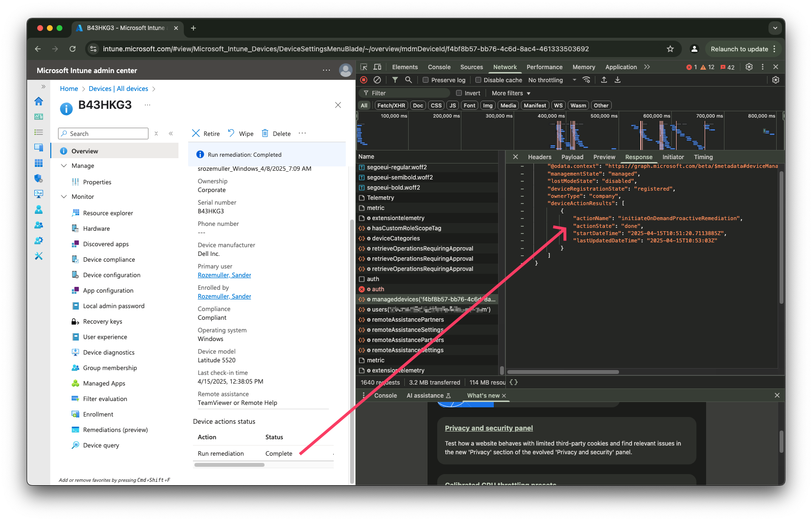This screenshot has height=521, width=812.
Task: Open network conditions wifi icon
Action: point(586,80)
